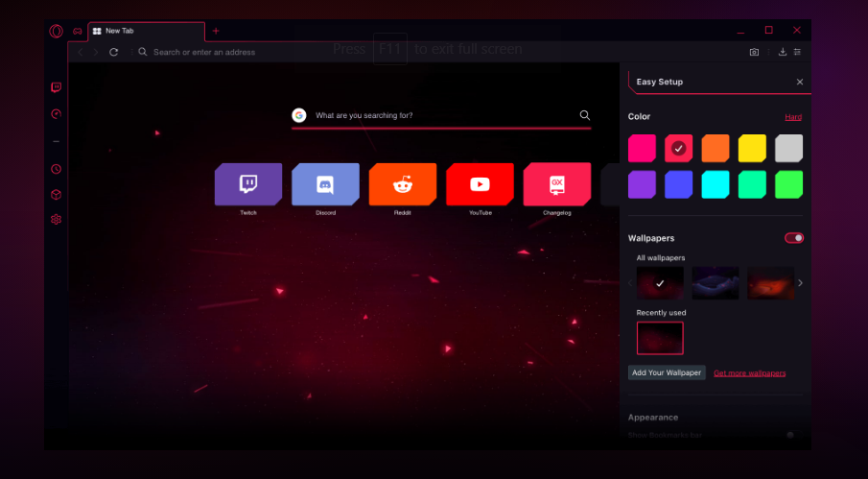Click the 'What are you searching for?' box

441,115
